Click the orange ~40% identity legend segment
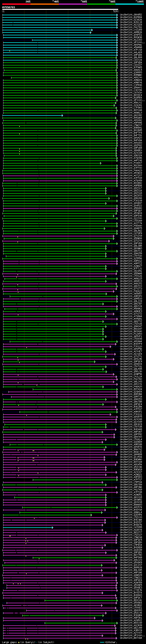146x644 pixels. coord(45,4)
